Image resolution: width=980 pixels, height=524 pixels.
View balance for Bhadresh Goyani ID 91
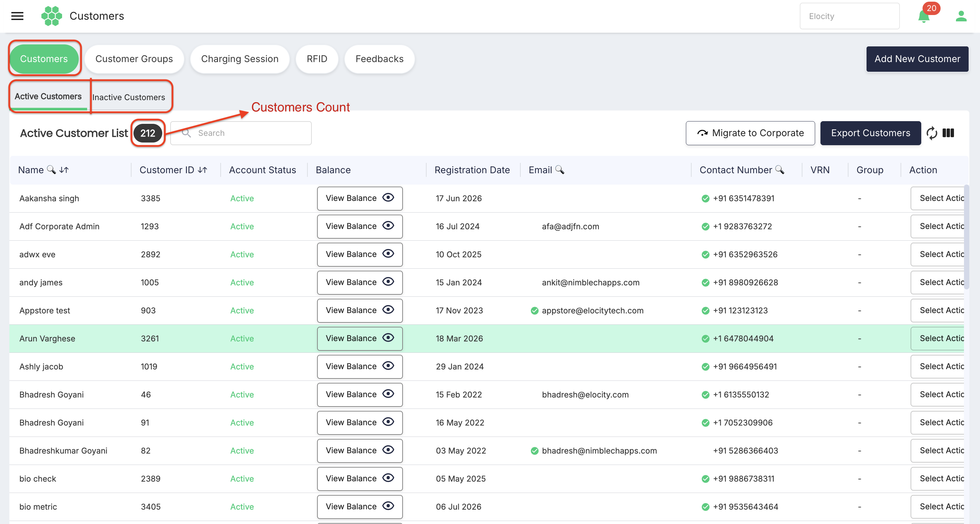pos(359,423)
